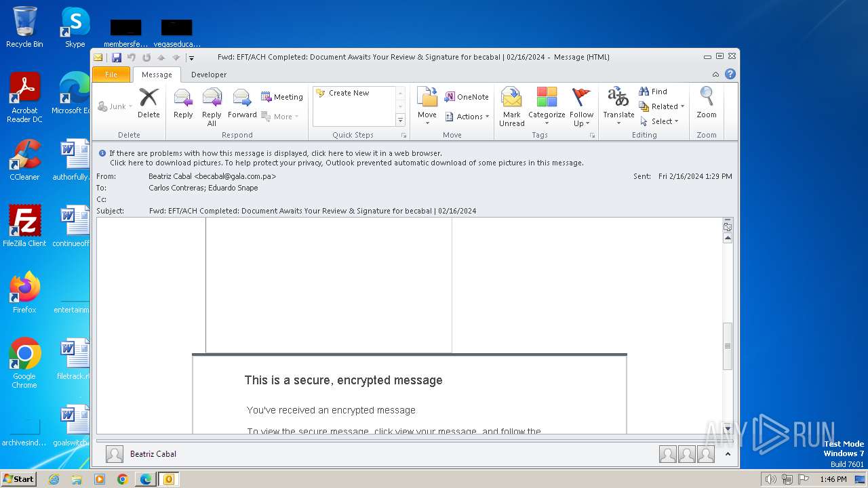Open Follow Up flag menu
868x488 pixels.
(581, 107)
